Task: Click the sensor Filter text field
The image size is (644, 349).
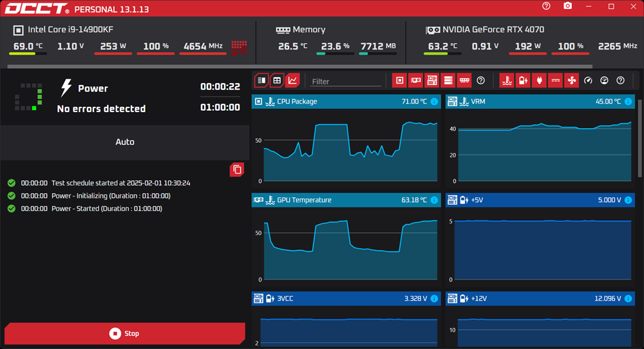Action: (x=346, y=81)
